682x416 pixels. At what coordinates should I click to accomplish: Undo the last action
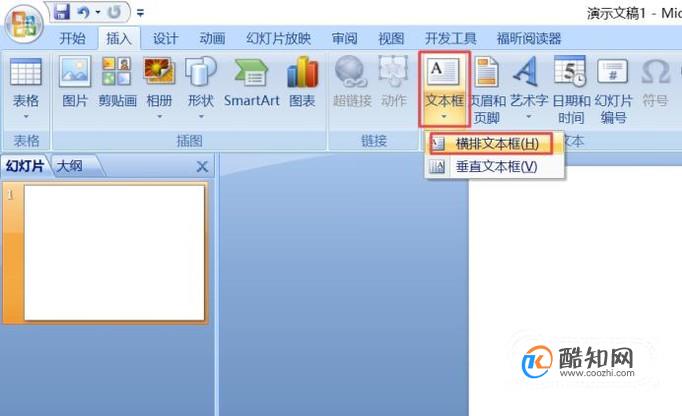(84, 12)
